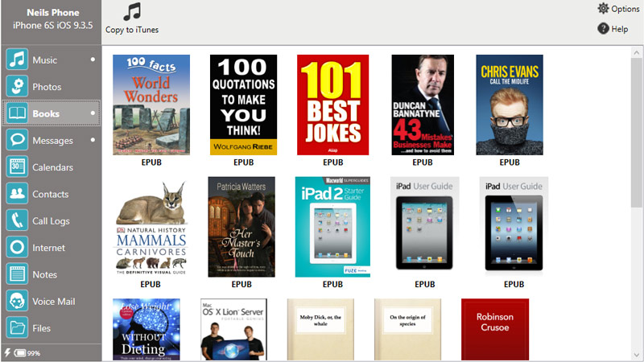
Task: Select the 100 facts World Wonders book
Action: tap(151, 105)
